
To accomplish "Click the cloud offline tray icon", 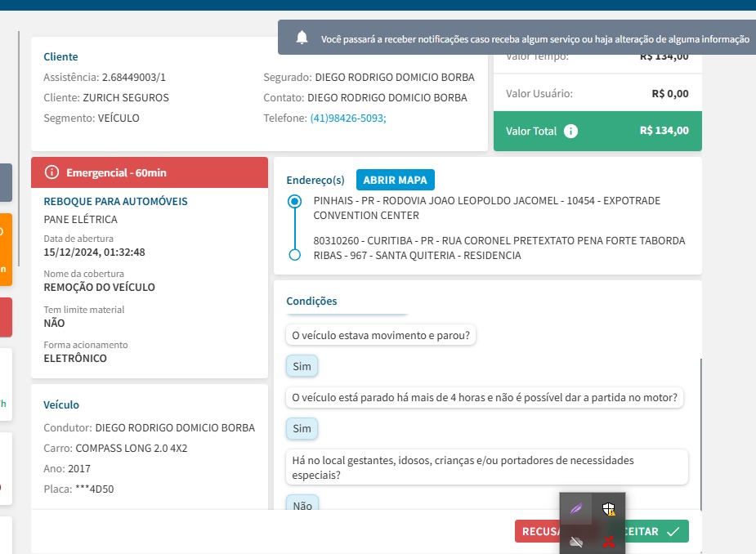I will (x=576, y=542).
